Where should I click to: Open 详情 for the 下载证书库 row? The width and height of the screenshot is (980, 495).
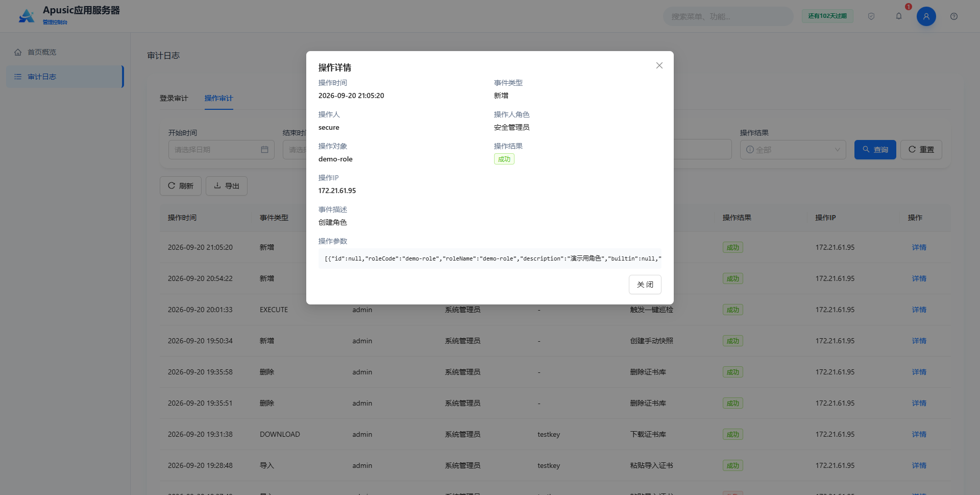coord(919,434)
